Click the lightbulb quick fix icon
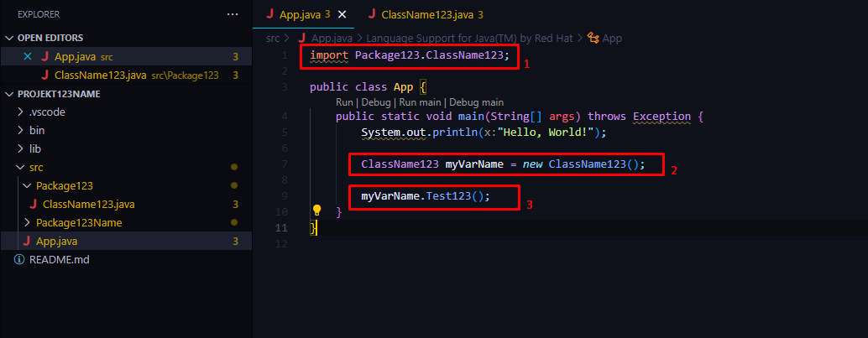The image size is (868, 338). pos(317,211)
